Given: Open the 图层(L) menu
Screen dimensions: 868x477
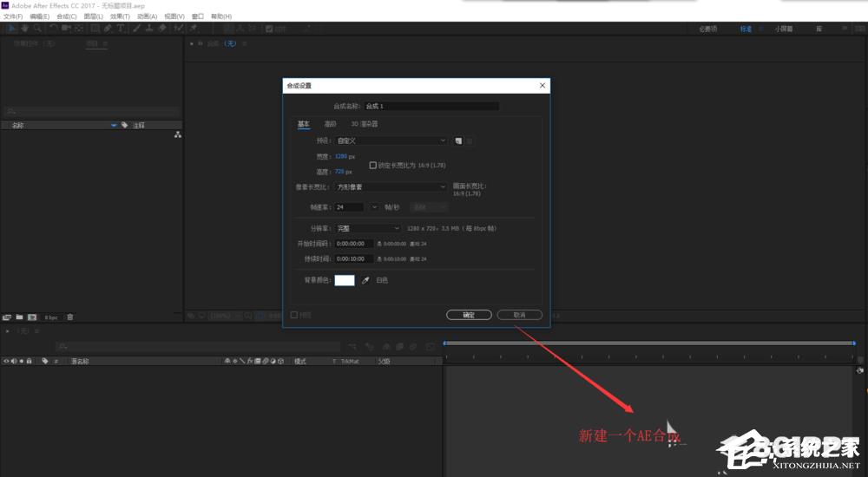Looking at the screenshot, I should tap(93, 16).
